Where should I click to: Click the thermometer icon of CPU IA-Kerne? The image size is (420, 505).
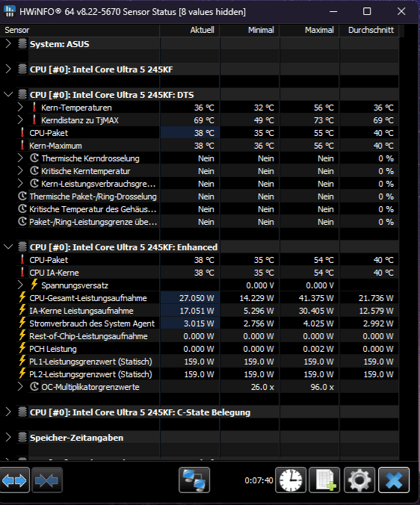[22, 272]
